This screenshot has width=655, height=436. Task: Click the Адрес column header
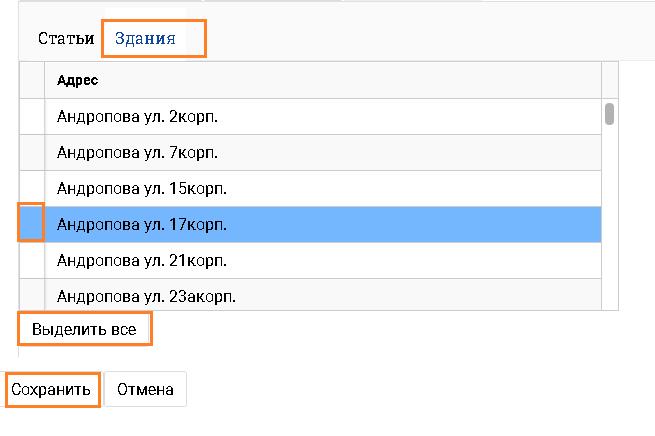(x=322, y=80)
